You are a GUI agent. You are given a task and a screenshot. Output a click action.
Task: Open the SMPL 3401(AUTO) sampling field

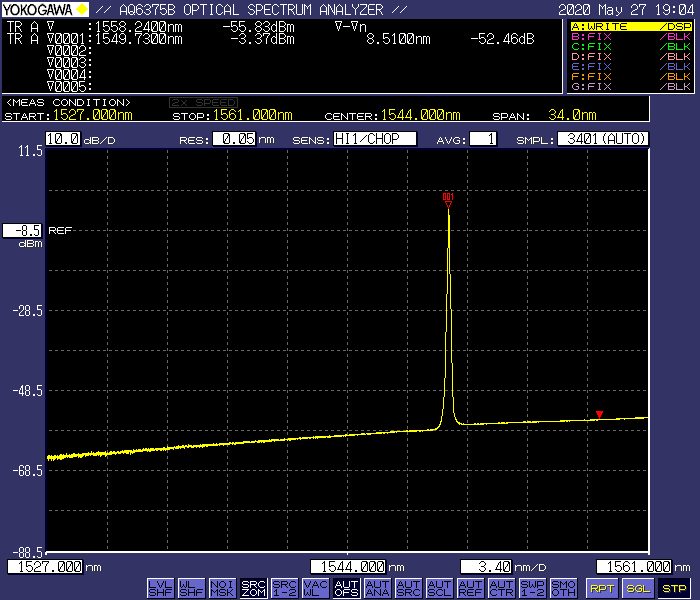[602, 139]
